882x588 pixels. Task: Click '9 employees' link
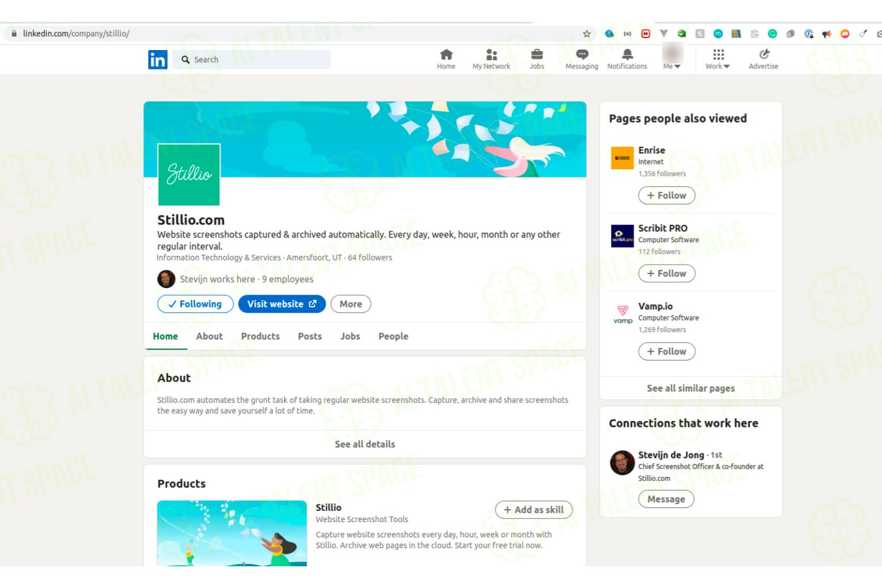288,279
